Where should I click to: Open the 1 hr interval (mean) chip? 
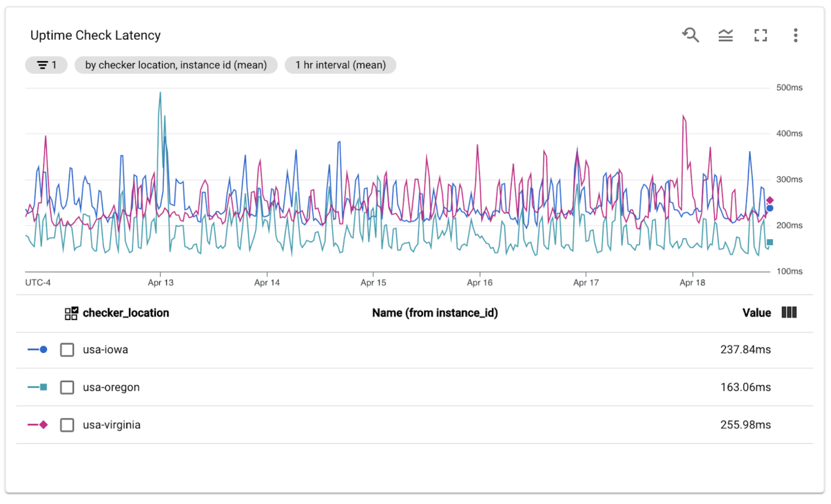[x=340, y=65]
